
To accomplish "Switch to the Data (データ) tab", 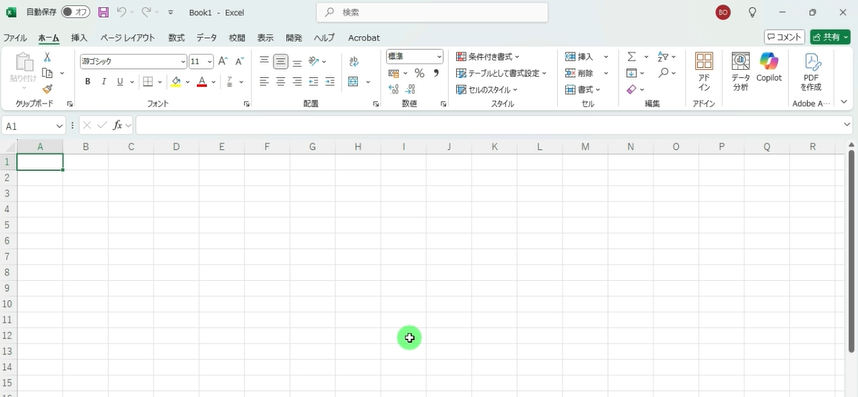I will tap(207, 38).
